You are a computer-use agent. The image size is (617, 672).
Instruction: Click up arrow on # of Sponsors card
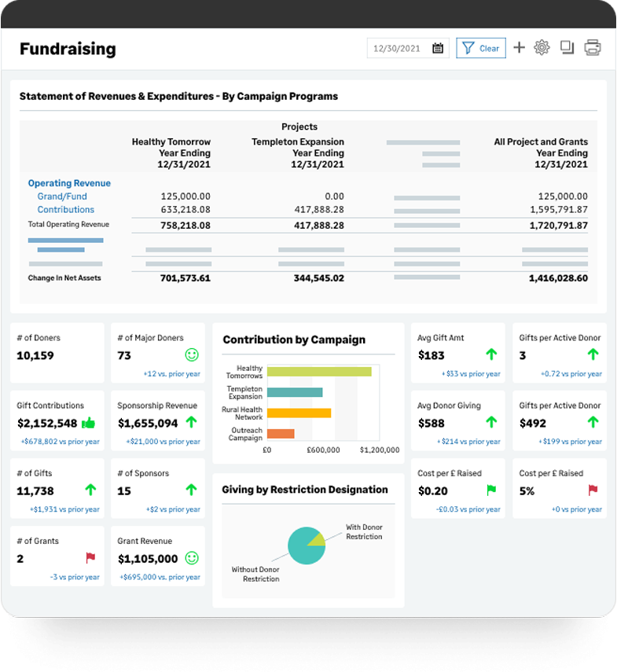point(192,490)
